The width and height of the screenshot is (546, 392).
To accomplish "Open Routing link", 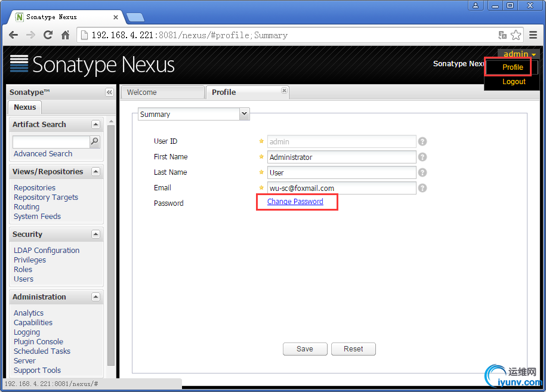I will pos(26,207).
